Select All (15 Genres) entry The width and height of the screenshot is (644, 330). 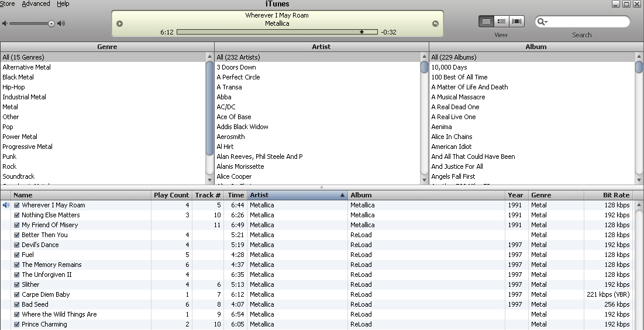pyautogui.click(x=103, y=57)
